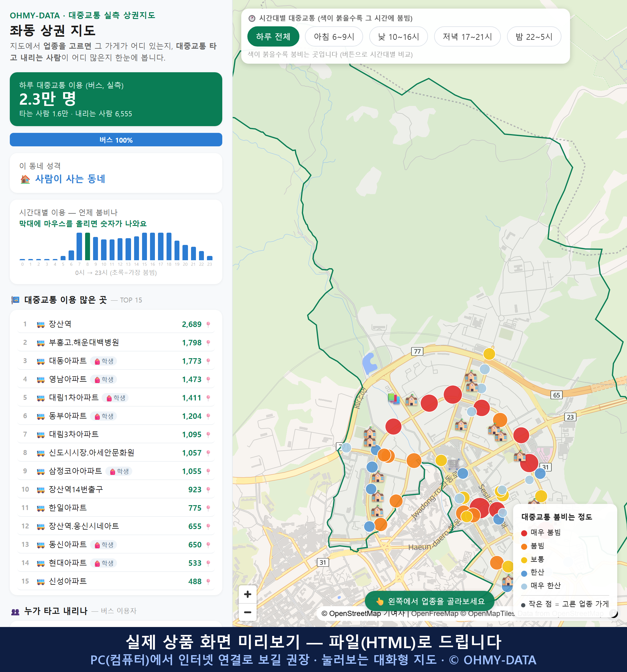The image size is (627, 672).
Task: Click the pin icon for 장산역.웅신시네아트
Action: click(208, 526)
